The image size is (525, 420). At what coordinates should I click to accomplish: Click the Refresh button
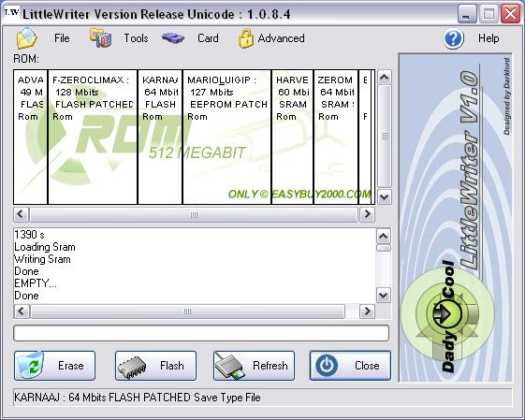254,366
